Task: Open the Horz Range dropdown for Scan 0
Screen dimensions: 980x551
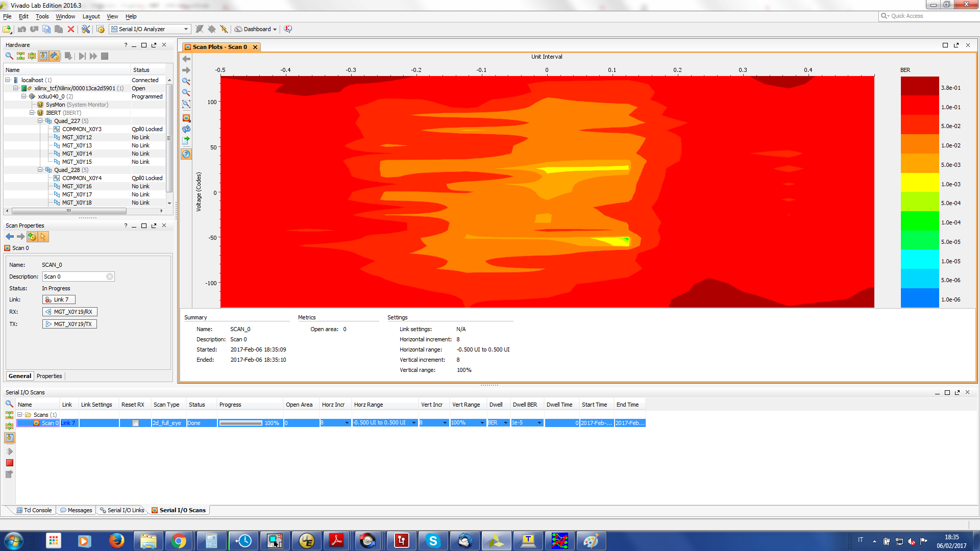Action: coord(414,423)
